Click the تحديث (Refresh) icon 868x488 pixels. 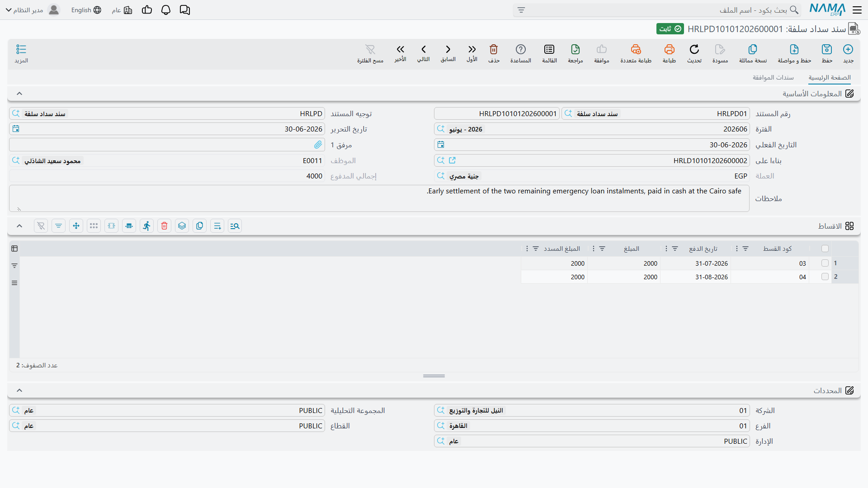point(694,49)
